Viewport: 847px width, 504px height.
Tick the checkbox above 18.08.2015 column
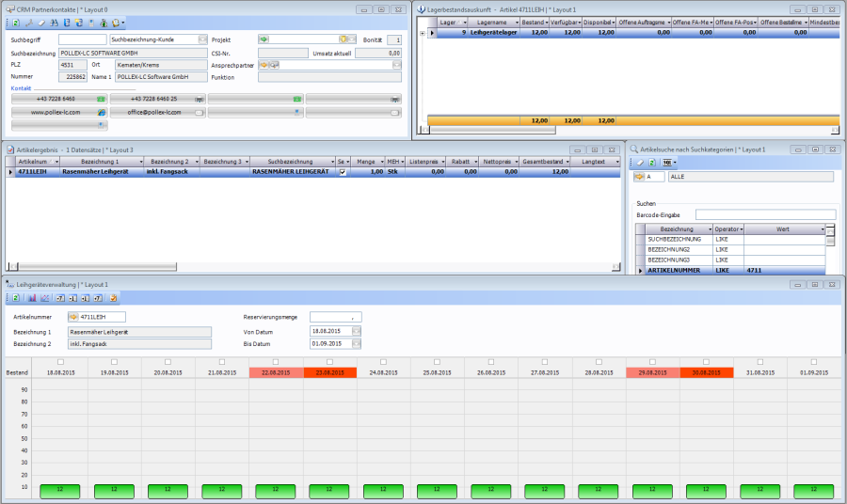pos(61,362)
